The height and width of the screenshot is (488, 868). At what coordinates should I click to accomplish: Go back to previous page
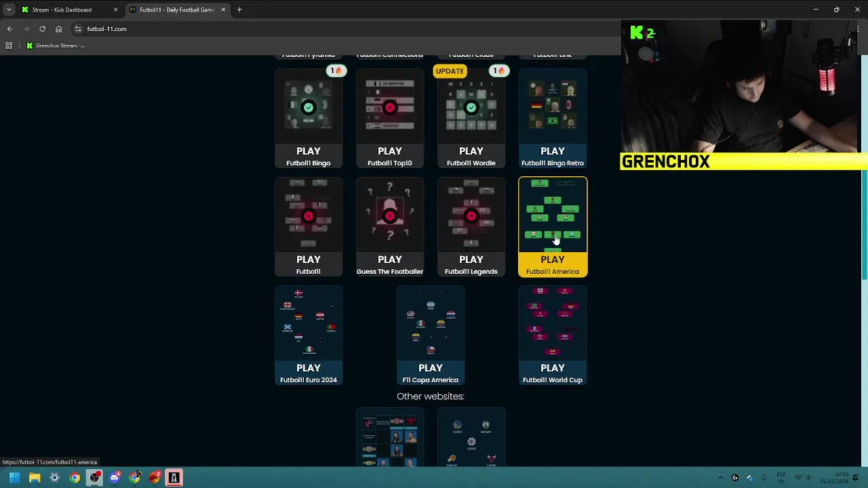(9, 29)
